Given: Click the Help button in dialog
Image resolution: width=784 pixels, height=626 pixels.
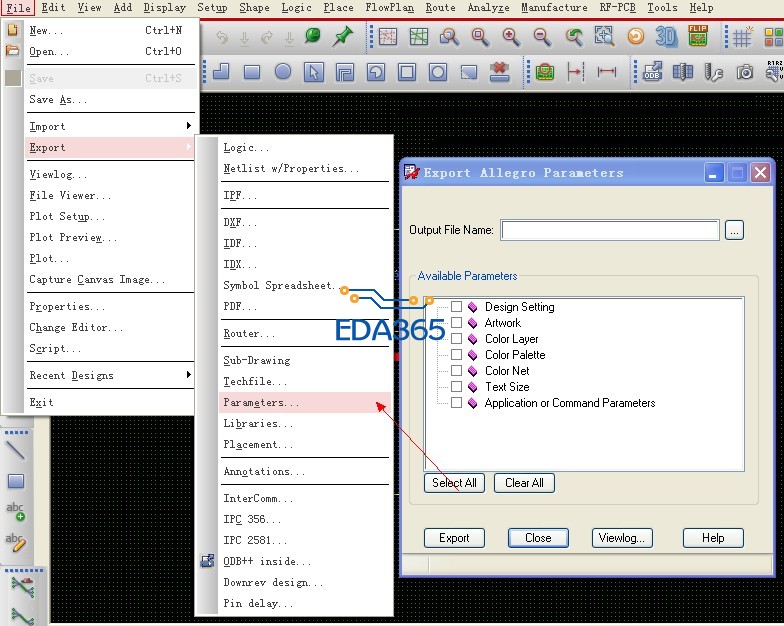Looking at the screenshot, I should click(x=713, y=538).
